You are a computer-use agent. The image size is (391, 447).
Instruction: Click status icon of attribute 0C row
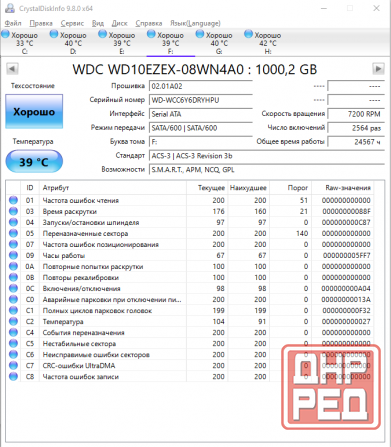tap(13, 288)
